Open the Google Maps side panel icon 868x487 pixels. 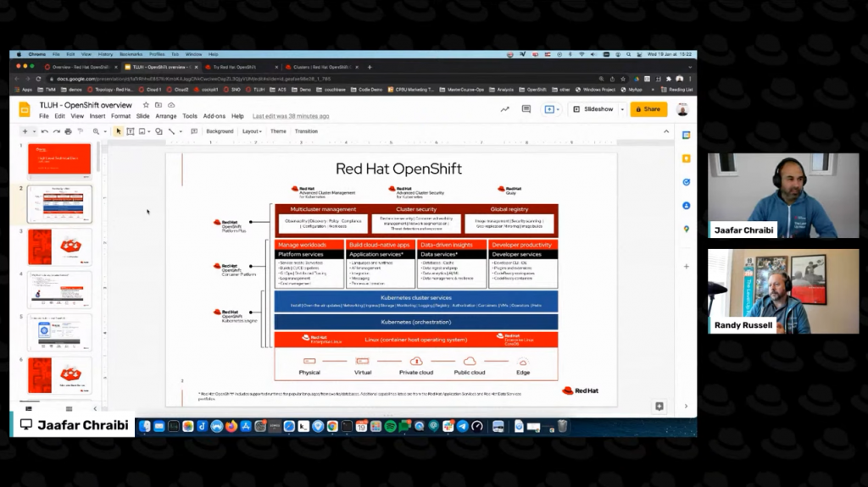click(687, 230)
